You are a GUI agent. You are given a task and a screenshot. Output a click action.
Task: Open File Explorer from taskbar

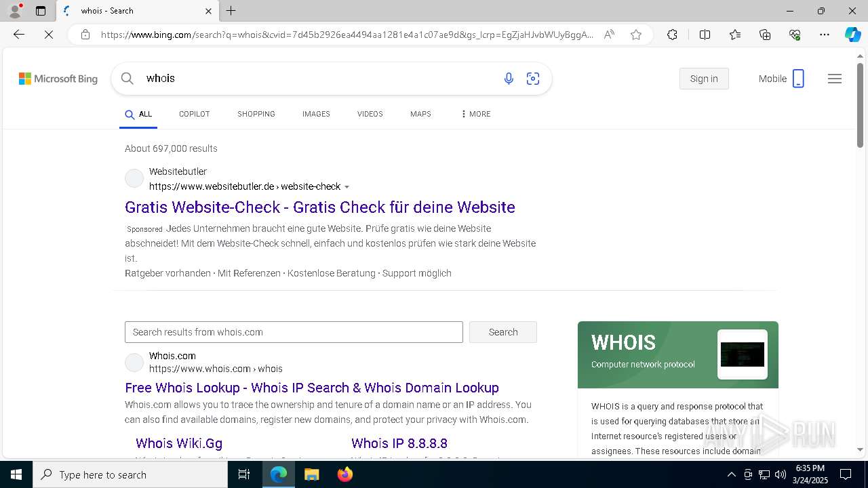tap(311, 474)
